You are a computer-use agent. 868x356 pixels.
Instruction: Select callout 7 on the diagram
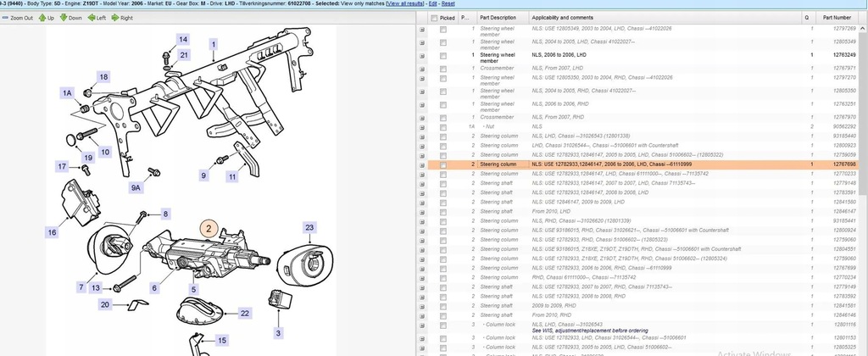[81, 287]
